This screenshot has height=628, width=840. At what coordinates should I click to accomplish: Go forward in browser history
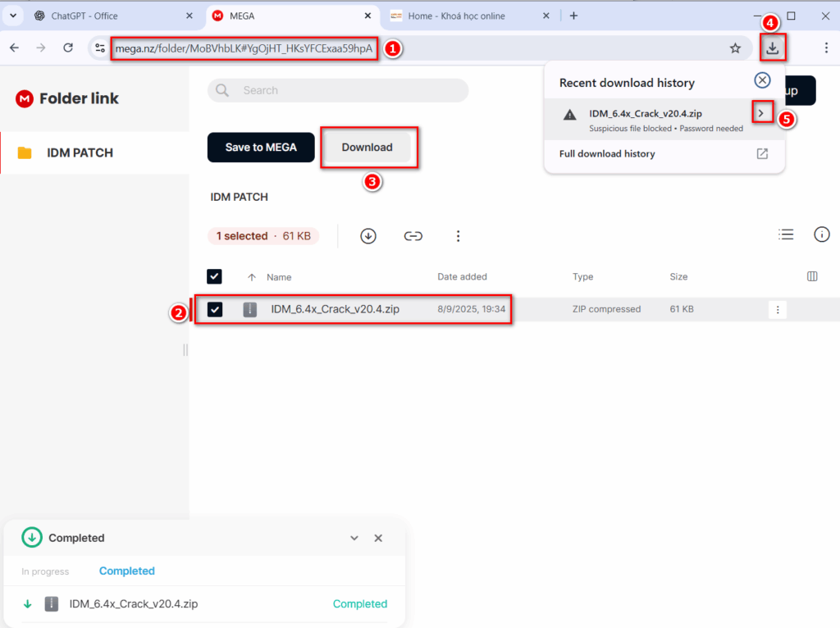[x=41, y=48]
